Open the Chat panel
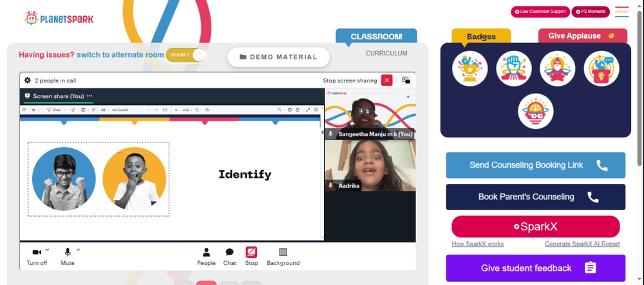The height and width of the screenshot is (285, 644). pos(230,257)
